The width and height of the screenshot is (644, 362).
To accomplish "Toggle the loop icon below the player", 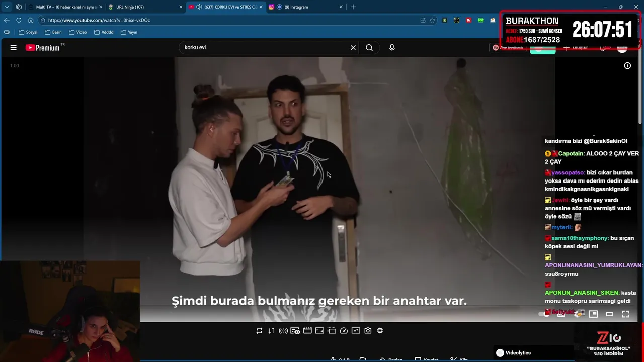I will pyautogui.click(x=259, y=331).
